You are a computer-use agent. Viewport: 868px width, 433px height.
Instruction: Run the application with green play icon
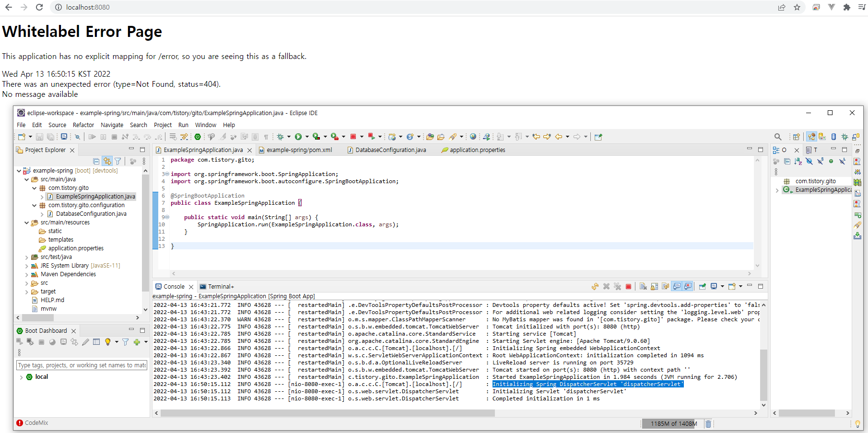(x=298, y=137)
